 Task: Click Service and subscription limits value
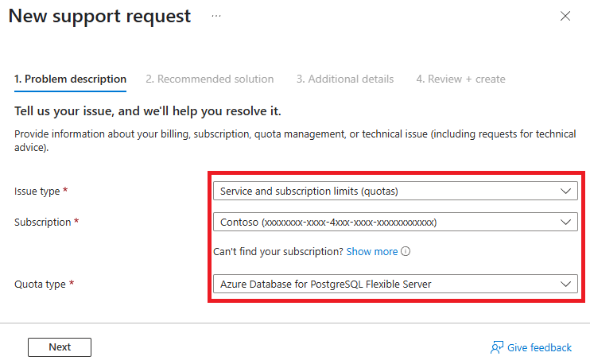point(309,191)
